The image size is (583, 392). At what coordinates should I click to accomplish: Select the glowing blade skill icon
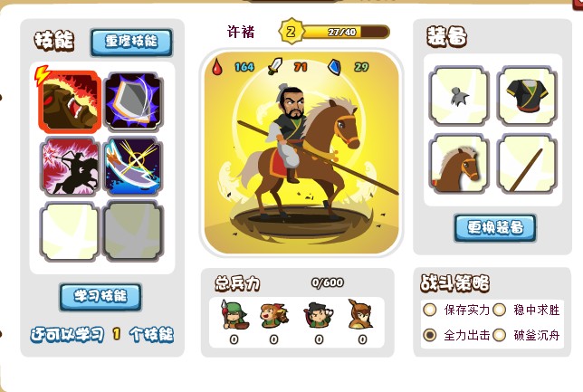(133, 167)
